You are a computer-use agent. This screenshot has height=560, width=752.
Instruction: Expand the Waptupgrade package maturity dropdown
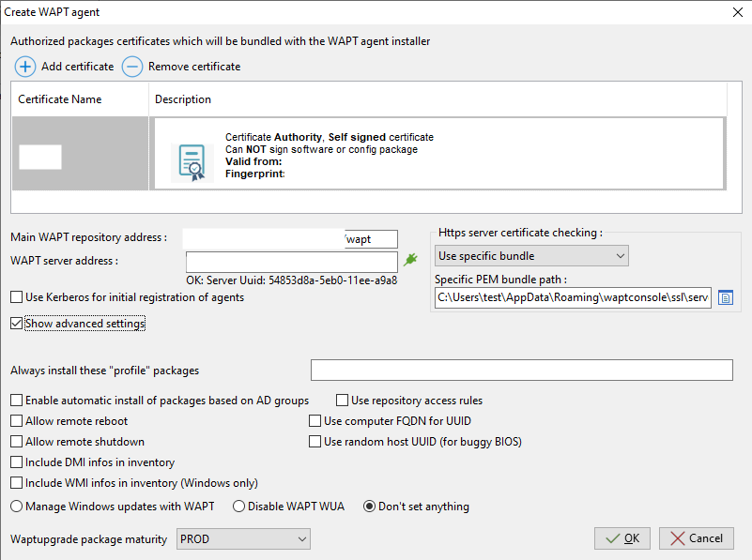pyautogui.click(x=243, y=539)
